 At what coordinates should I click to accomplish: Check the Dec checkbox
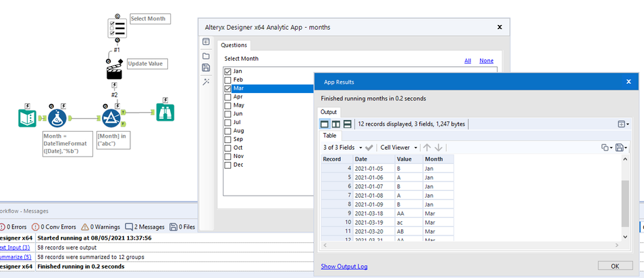click(228, 165)
